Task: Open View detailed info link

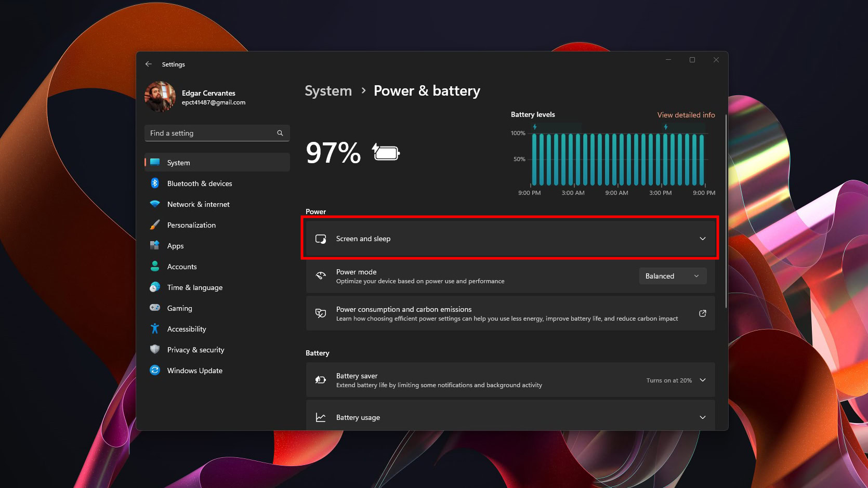Action: (686, 115)
